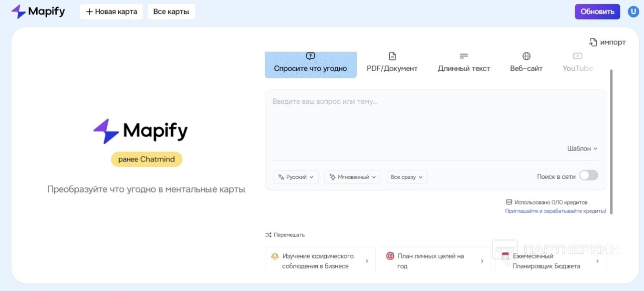Click the vertical scrollbar of the panel

612,142
